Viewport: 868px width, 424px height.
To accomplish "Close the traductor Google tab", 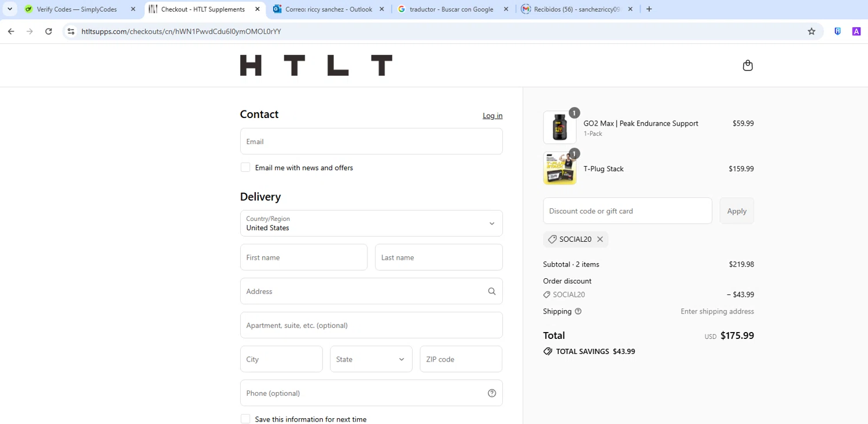I will (x=506, y=9).
